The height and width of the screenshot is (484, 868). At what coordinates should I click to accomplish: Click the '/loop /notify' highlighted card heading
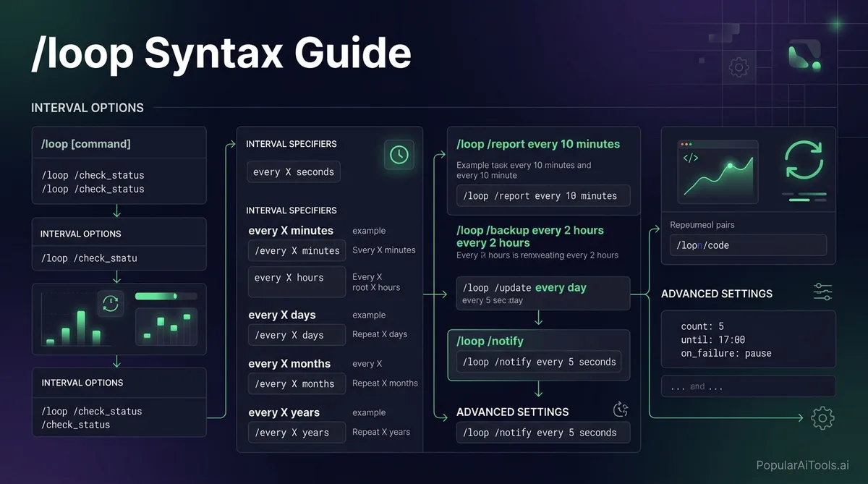pyautogui.click(x=490, y=341)
